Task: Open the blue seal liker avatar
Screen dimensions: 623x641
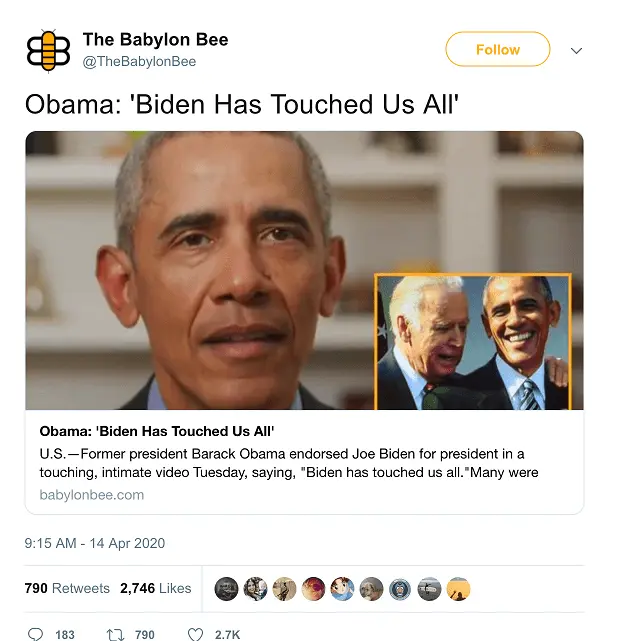Action: (400, 589)
